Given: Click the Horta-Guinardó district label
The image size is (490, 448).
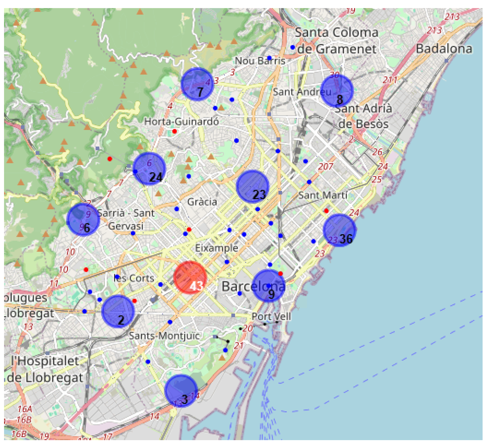Looking at the screenshot, I should pos(181,121).
